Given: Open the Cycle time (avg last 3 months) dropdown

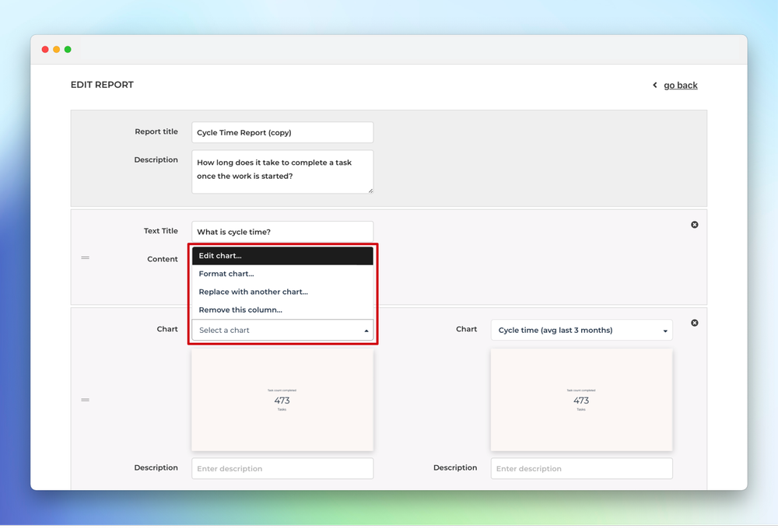Looking at the screenshot, I should coord(581,331).
